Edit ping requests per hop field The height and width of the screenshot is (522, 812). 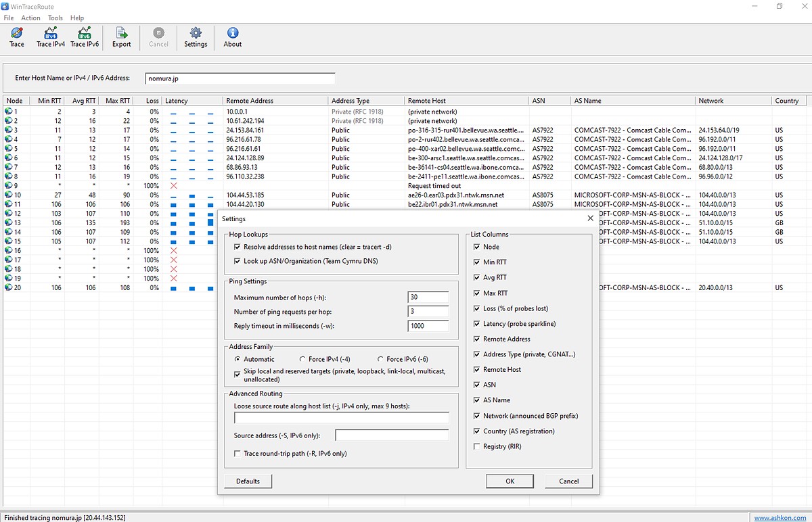(x=428, y=312)
